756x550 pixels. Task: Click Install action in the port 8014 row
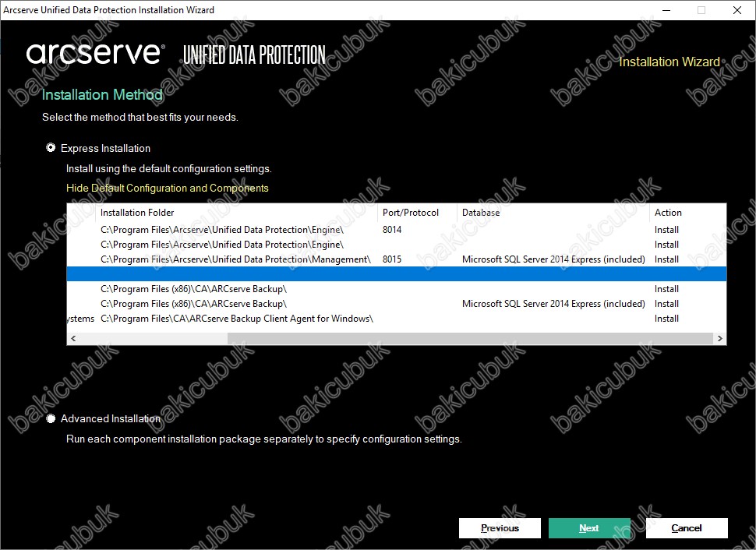pyautogui.click(x=666, y=230)
